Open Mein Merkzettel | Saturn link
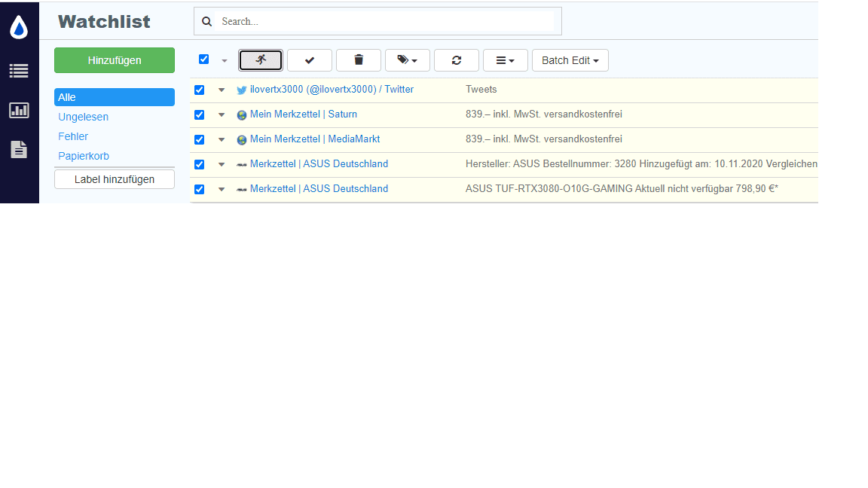This screenshot has width=868, height=488. [x=304, y=114]
